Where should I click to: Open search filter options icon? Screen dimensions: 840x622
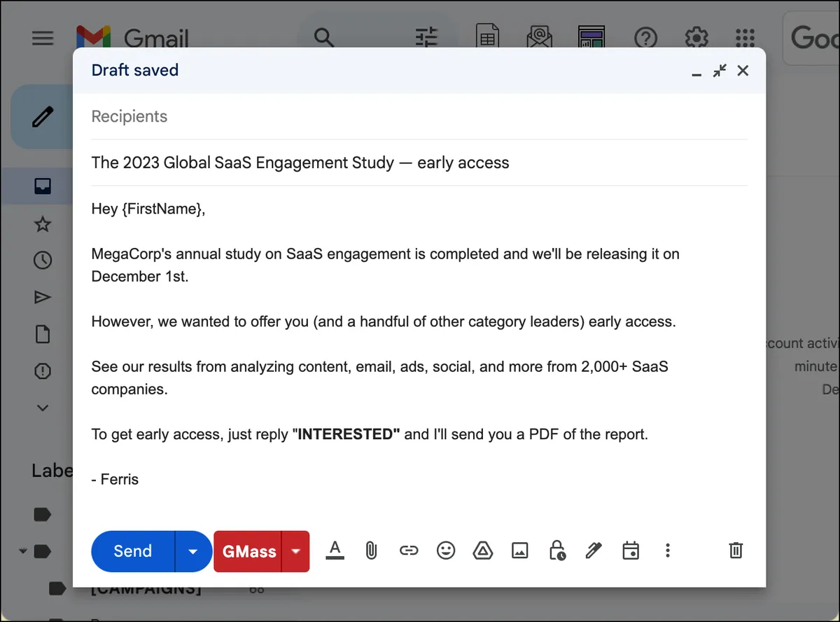426,37
